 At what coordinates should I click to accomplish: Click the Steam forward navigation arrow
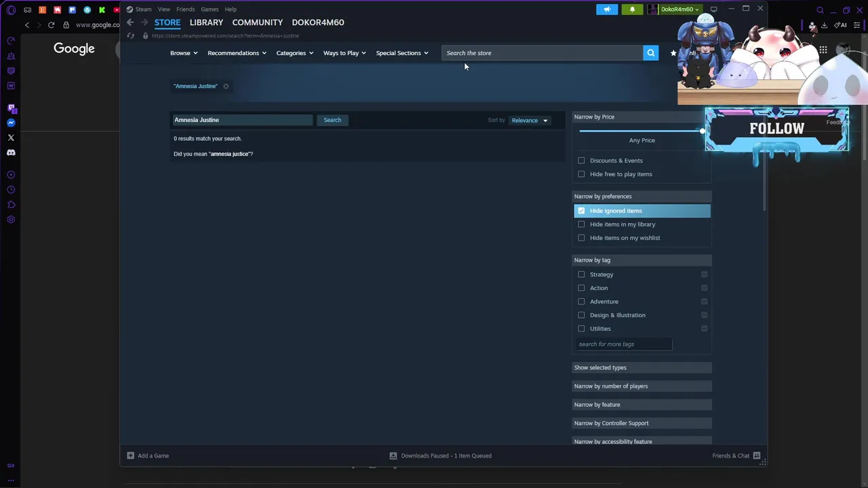[x=144, y=22]
